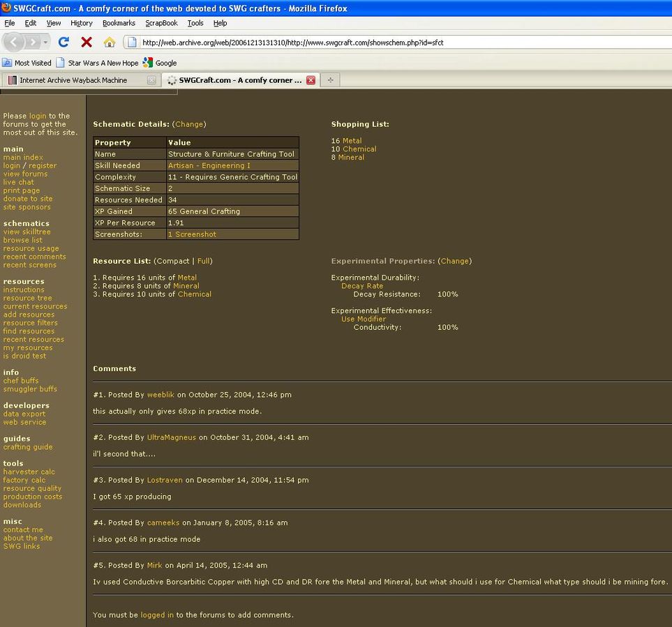The image size is (672, 627).
Task: Open a new tab with plus button
Action: click(x=330, y=80)
